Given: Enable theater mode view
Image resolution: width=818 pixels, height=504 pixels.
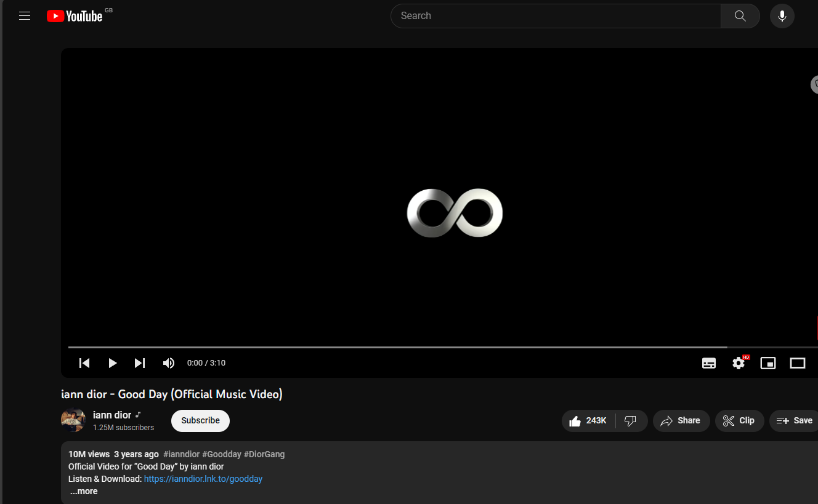Looking at the screenshot, I should (x=798, y=363).
